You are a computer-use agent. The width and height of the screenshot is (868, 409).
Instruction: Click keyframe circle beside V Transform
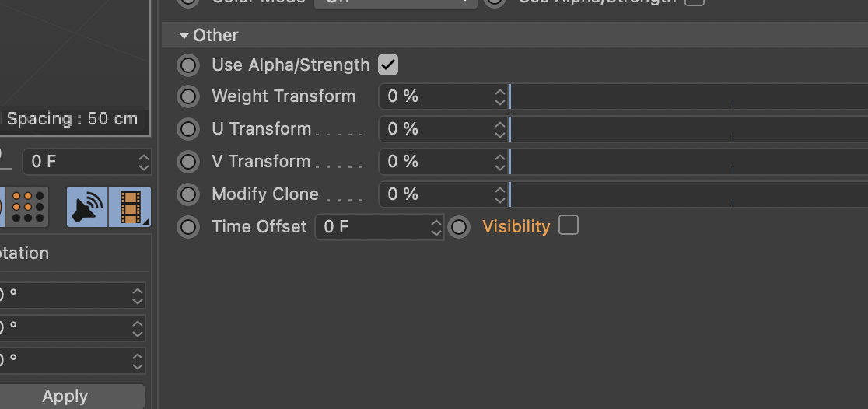coord(188,162)
